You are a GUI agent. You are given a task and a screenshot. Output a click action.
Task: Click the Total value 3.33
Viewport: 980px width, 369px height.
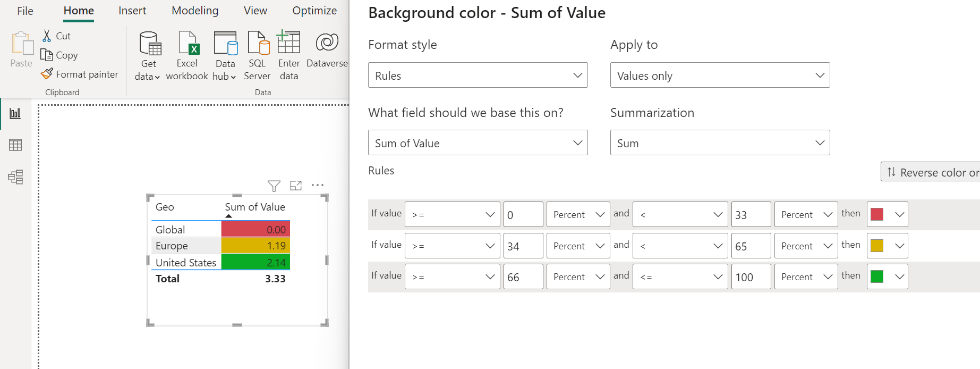[x=275, y=278]
